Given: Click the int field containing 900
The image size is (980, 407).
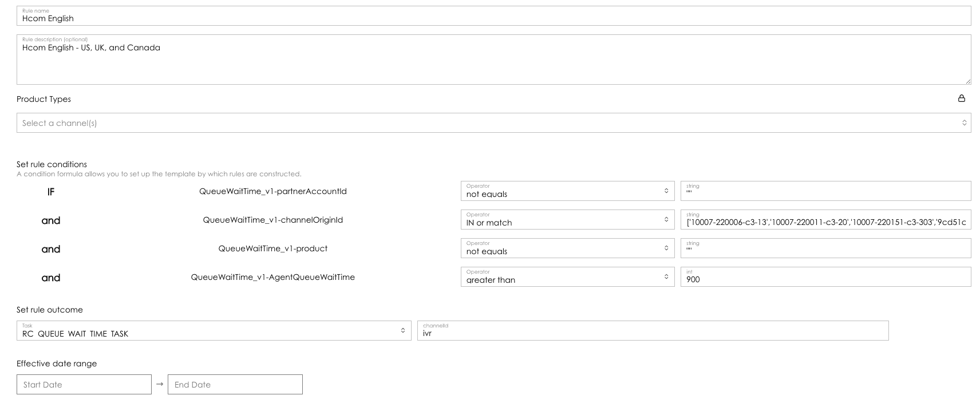Looking at the screenshot, I should pos(825,277).
